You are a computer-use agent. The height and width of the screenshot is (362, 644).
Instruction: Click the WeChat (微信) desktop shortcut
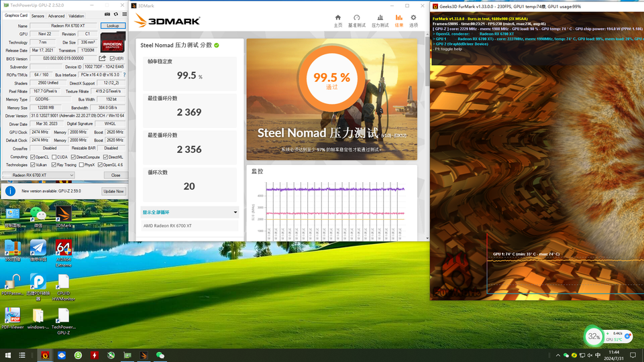(38, 217)
